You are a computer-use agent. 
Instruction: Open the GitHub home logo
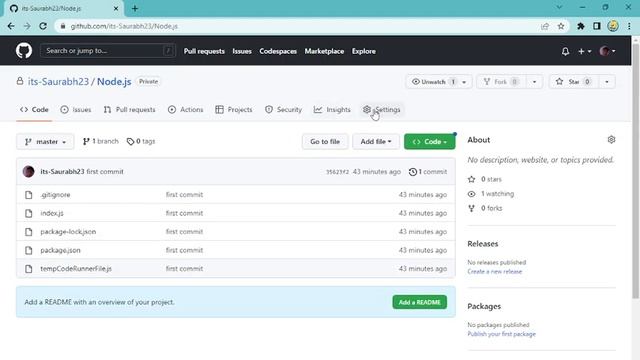(x=24, y=51)
